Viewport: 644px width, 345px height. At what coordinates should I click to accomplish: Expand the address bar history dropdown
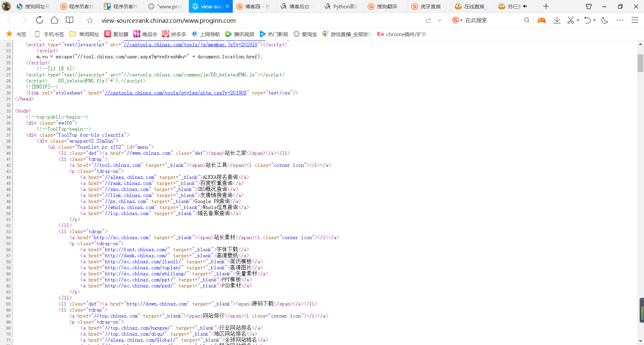click(439, 20)
